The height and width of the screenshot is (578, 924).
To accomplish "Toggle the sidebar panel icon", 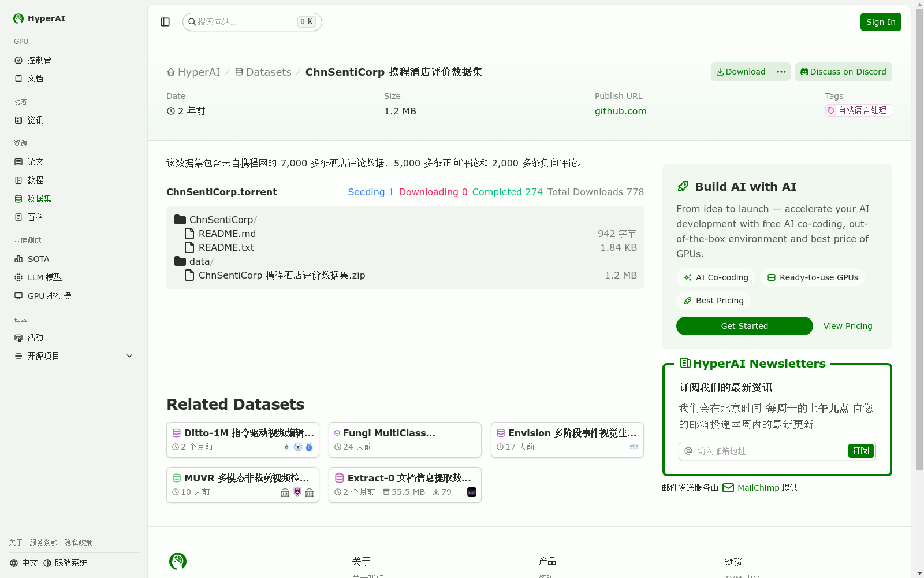I will tap(165, 22).
